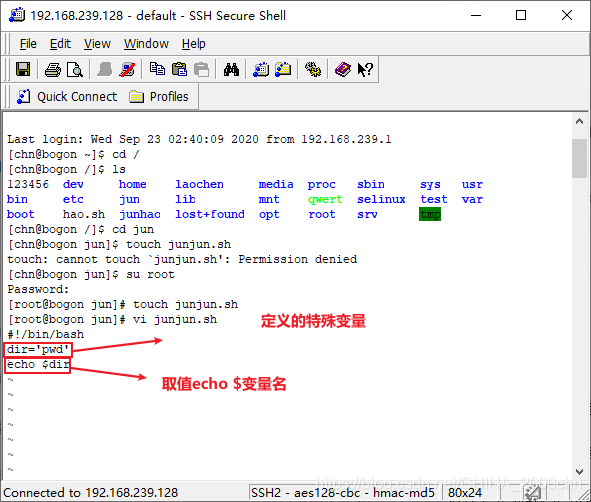Open Print Preview from the toolbar
591x502 pixels.
tap(75, 70)
